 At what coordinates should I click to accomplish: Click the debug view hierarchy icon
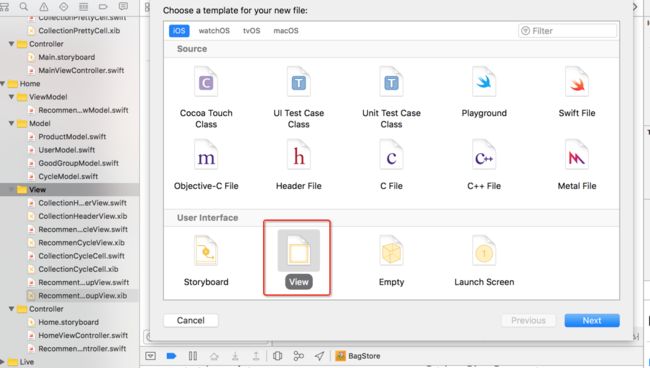(278, 356)
